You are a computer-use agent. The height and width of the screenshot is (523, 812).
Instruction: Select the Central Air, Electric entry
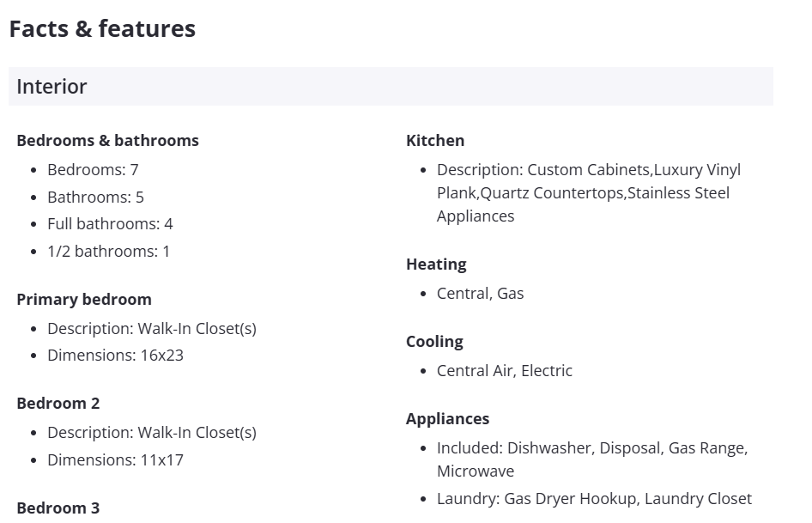point(504,371)
